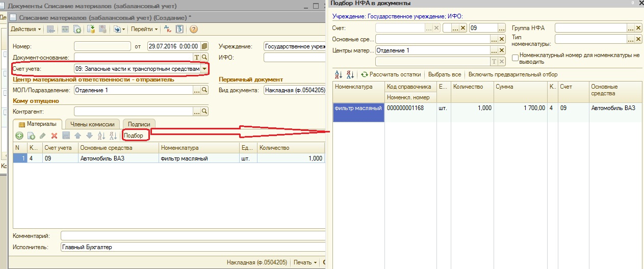Open the Действия dropdown menu

tap(25, 29)
